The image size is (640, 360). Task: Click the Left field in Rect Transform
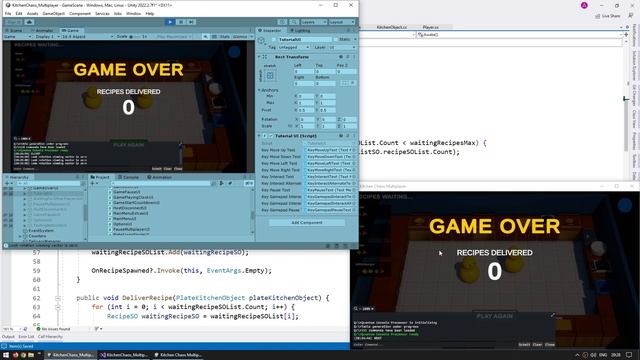coord(304,71)
